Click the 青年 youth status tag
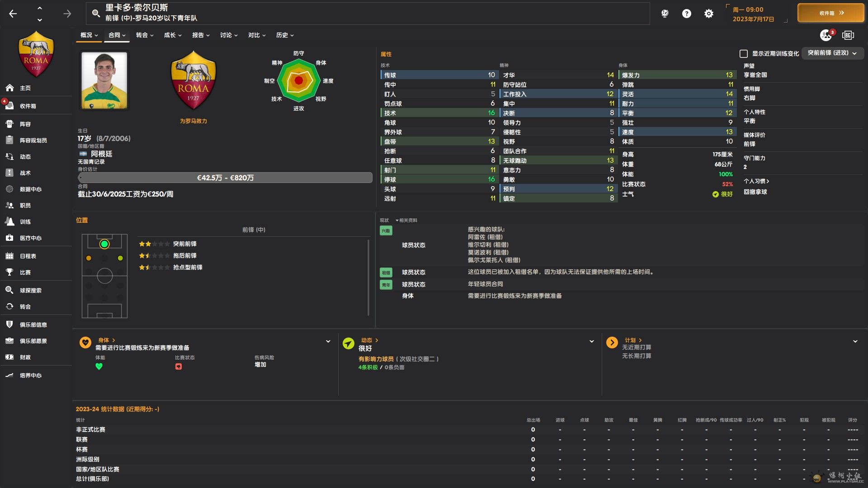The height and width of the screenshot is (488, 868). [386, 285]
